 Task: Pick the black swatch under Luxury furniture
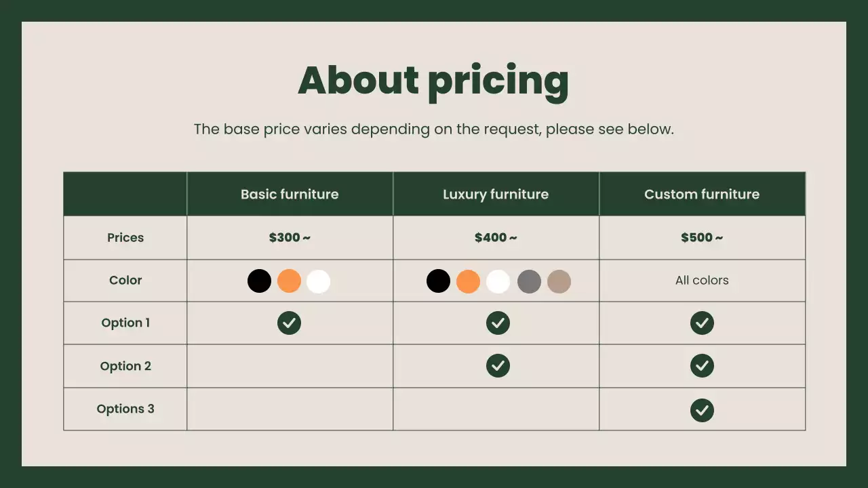pos(438,281)
